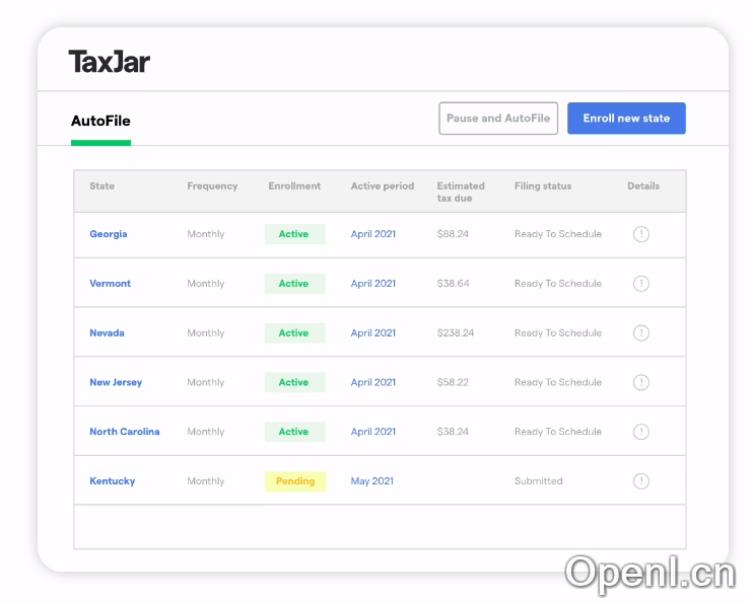Open details icon for Nevada row
Image resolution: width=750 pixels, height=602 pixels.
(641, 333)
